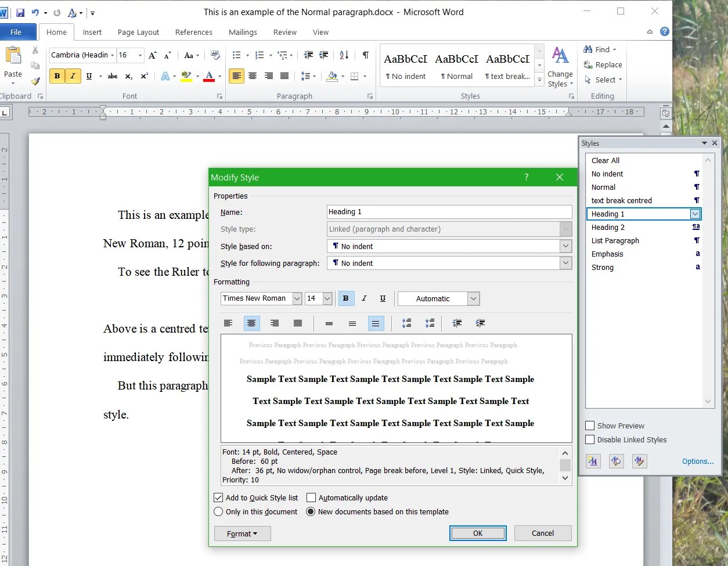Open the Automatic font color picker

pyautogui.click(x=438, y=298)
